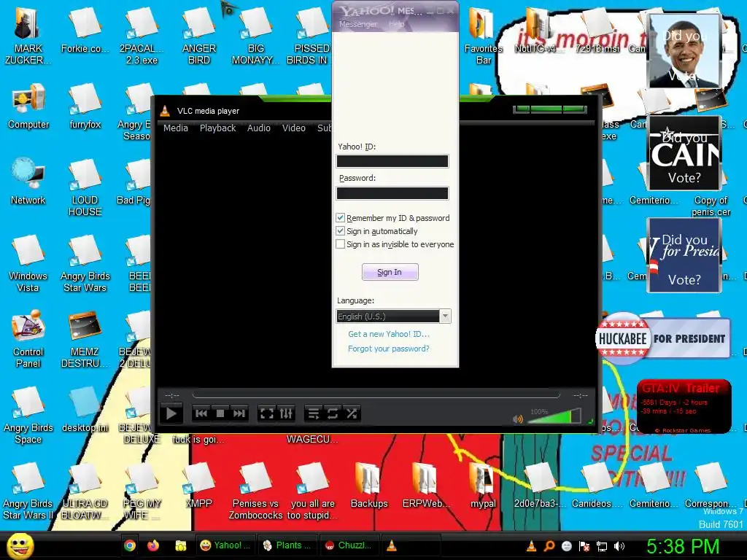
Task: Click the Stop playback button in VLC
Action: click(220, 413)
